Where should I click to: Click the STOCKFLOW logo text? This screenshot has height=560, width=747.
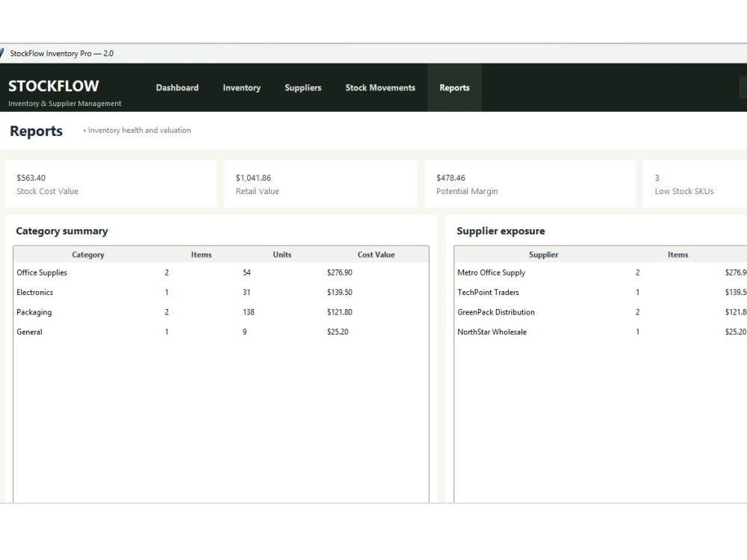point(54,86)
